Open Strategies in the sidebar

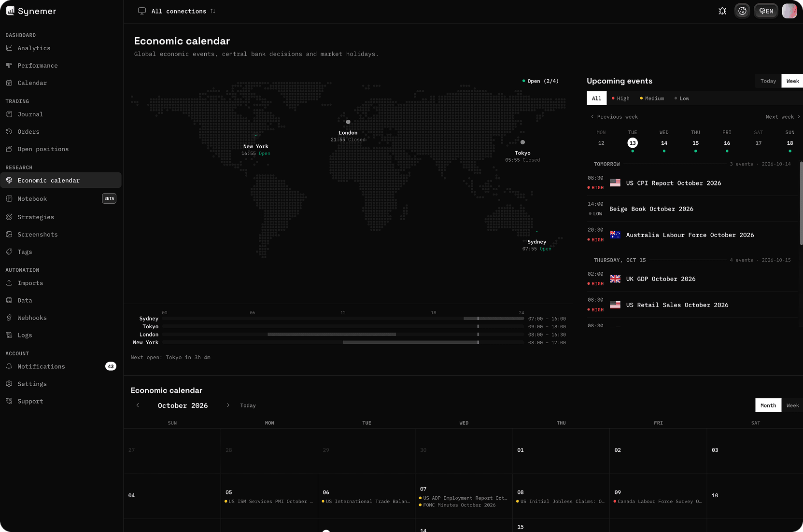(61, 217)
